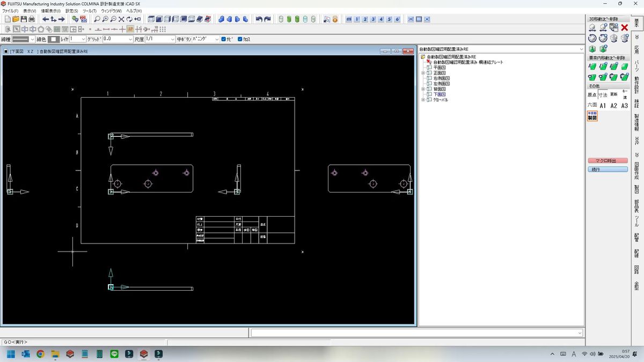The image size is (644, 362).
Task: Save the drawing with the floppy disk icon
Action: tap(24, 19)
